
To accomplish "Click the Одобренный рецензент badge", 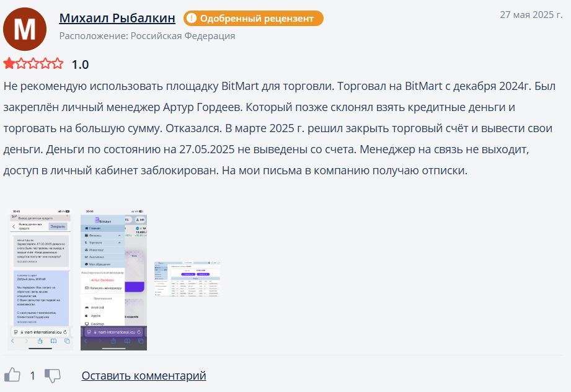I will (x=254, y=18).
